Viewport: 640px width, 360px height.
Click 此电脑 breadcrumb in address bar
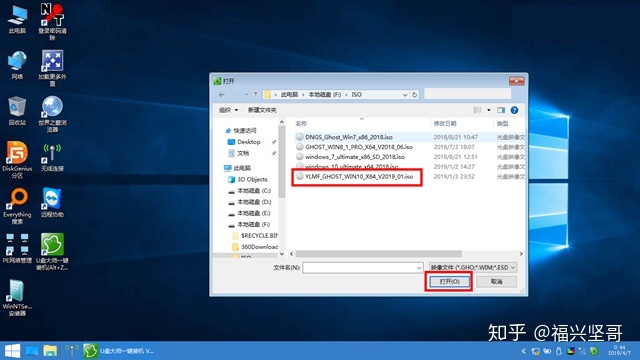pyautogui.click(x=289, y=95)
